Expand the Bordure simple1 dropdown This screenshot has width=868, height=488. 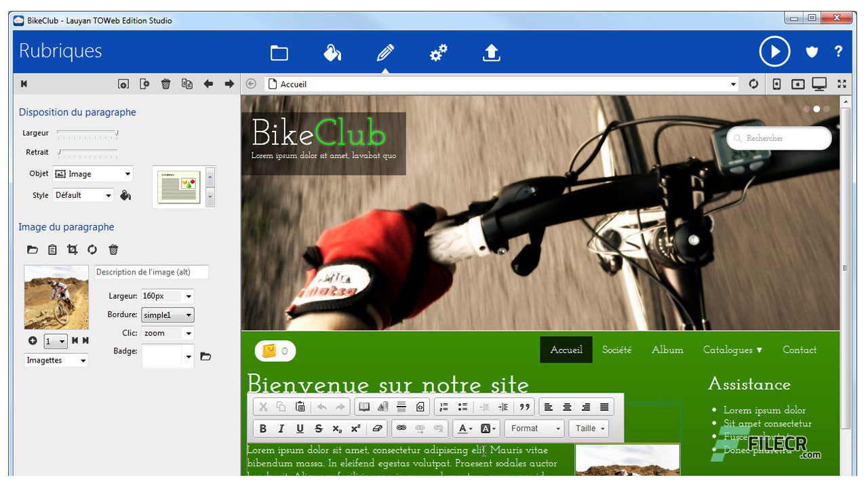coord(167,315)
